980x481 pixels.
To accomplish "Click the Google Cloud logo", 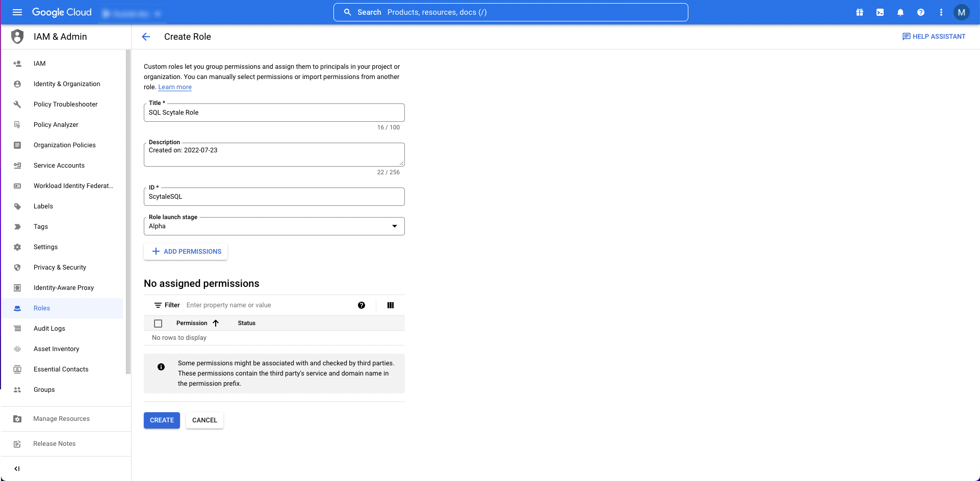I will click(x=62, y=12).
